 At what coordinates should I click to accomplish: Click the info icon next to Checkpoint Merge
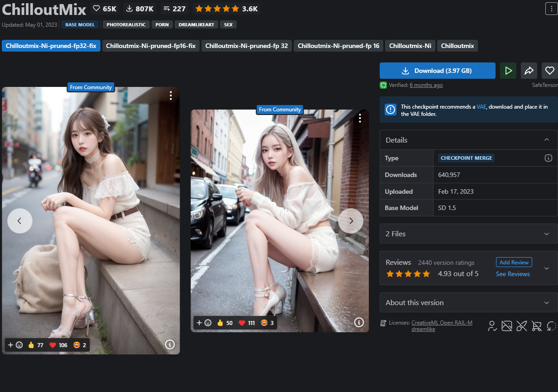point(548,158)
